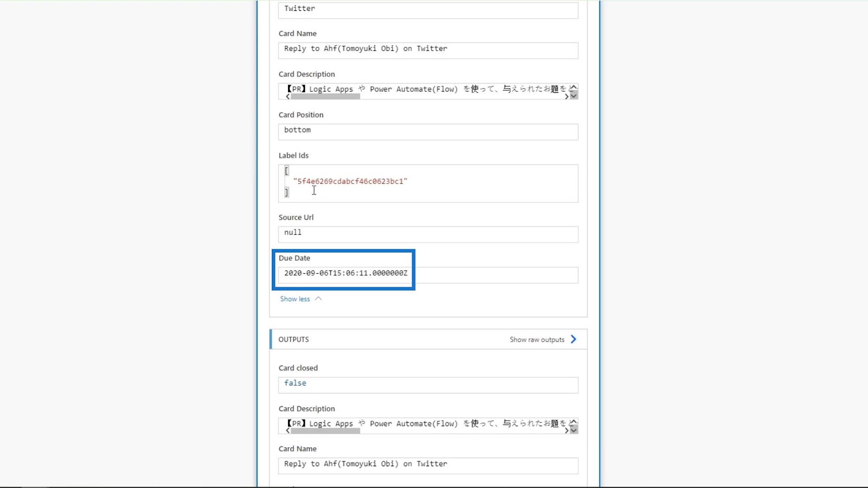Open Show raw outputs

point(537,339)
